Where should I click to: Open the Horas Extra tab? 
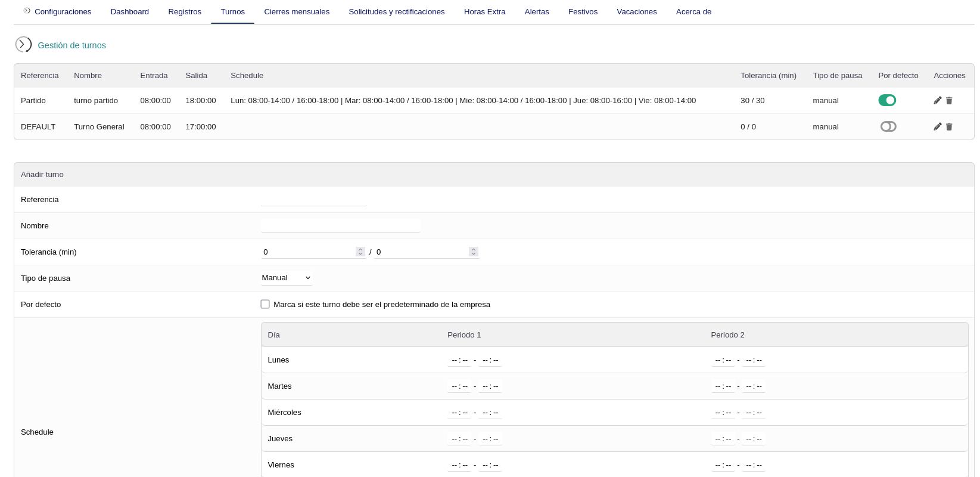click(484, 11)
